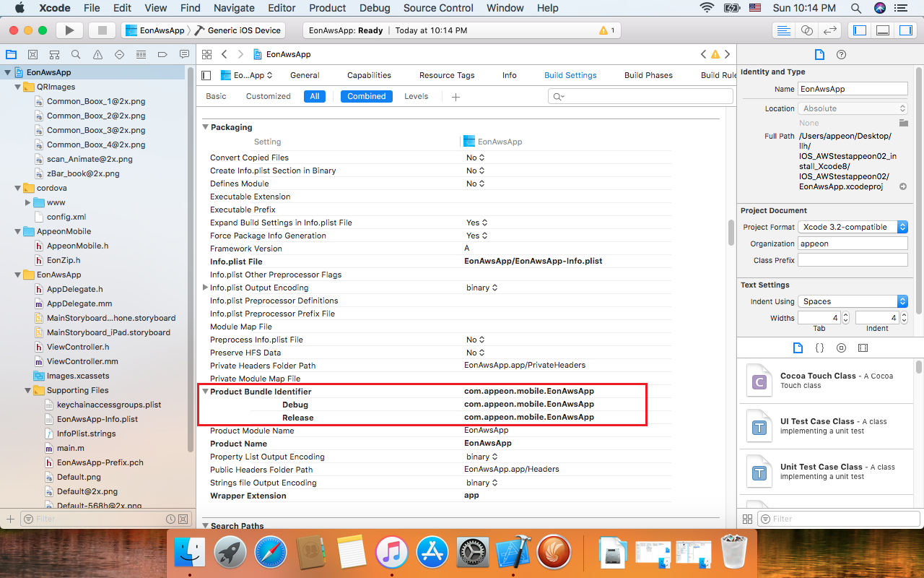The width and height of the screenshot is (924, 578).
Task: Click the build settings search field
Action: click(641, 96)
